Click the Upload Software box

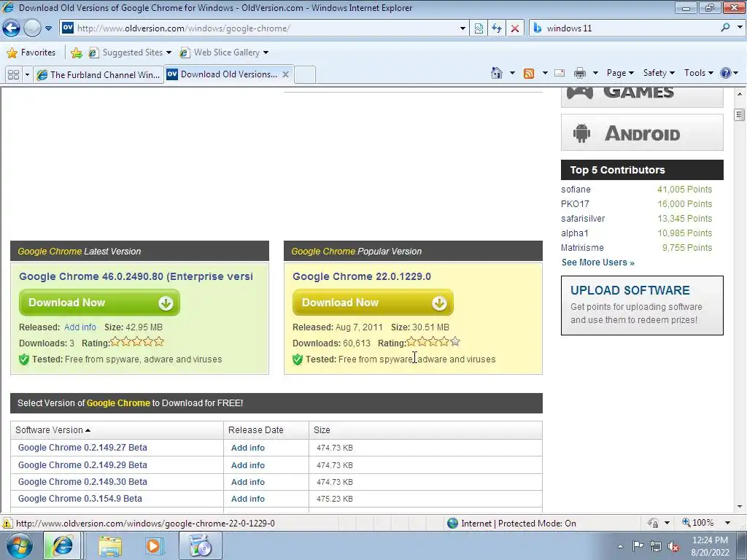coord(642,306)
